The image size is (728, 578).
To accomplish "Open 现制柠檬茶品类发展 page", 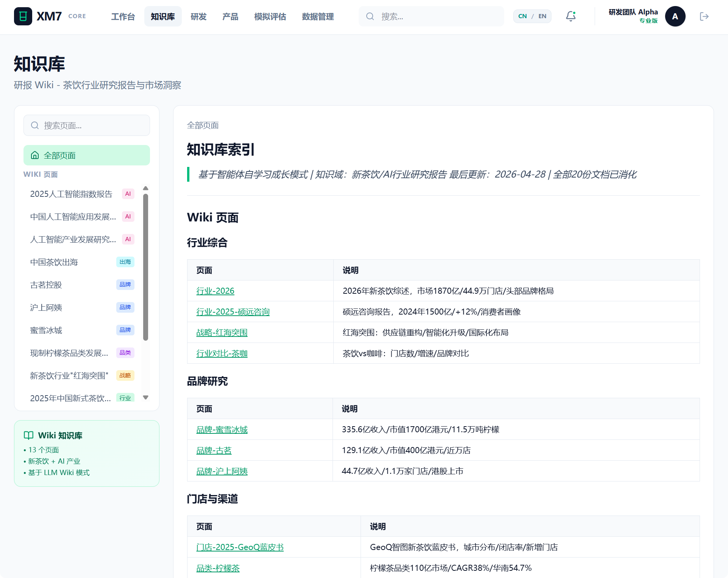I will click(82, 353).
